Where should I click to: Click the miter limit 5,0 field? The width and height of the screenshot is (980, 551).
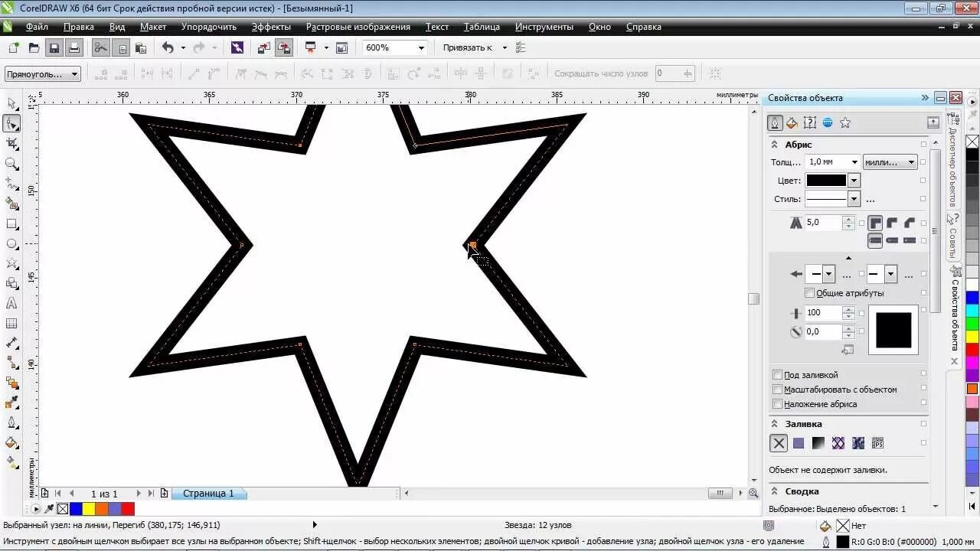(x=823, y=223)
